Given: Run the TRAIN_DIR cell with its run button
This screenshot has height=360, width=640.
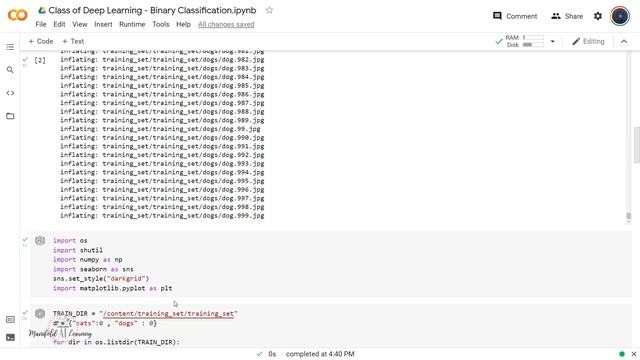Looking at the screenshot, I should 40,313.
